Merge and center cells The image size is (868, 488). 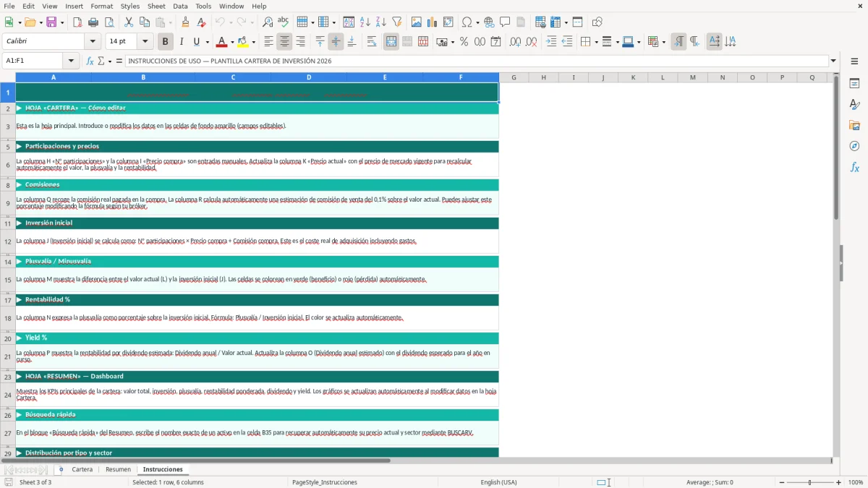[x=391, y=42]
